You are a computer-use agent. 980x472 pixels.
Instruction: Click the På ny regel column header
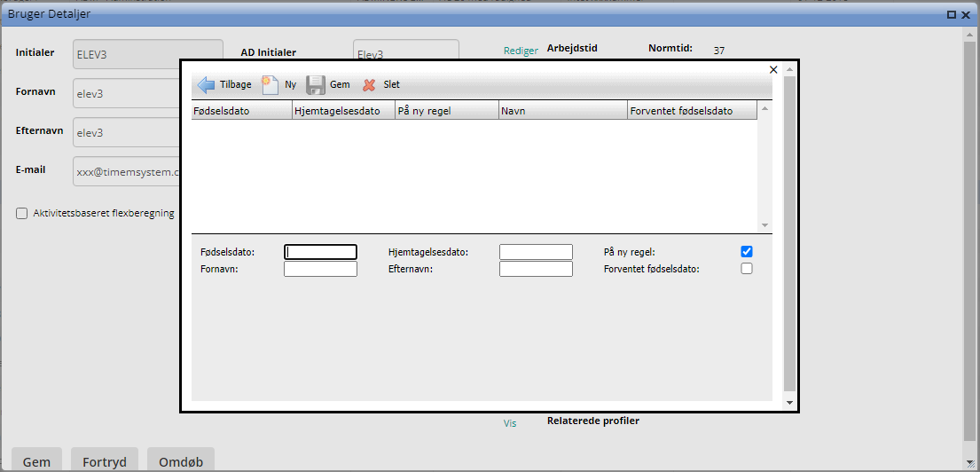tap(446, 111)
